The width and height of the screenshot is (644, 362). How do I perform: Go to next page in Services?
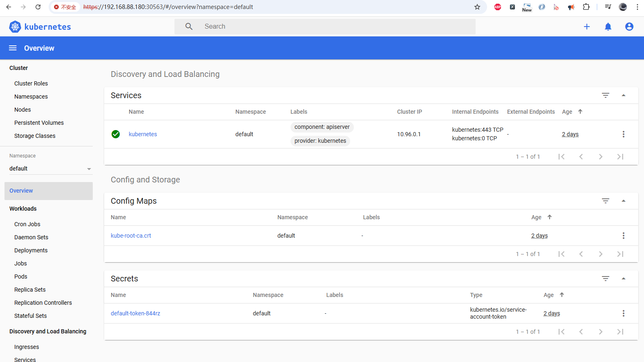click(x=601, y=157)
